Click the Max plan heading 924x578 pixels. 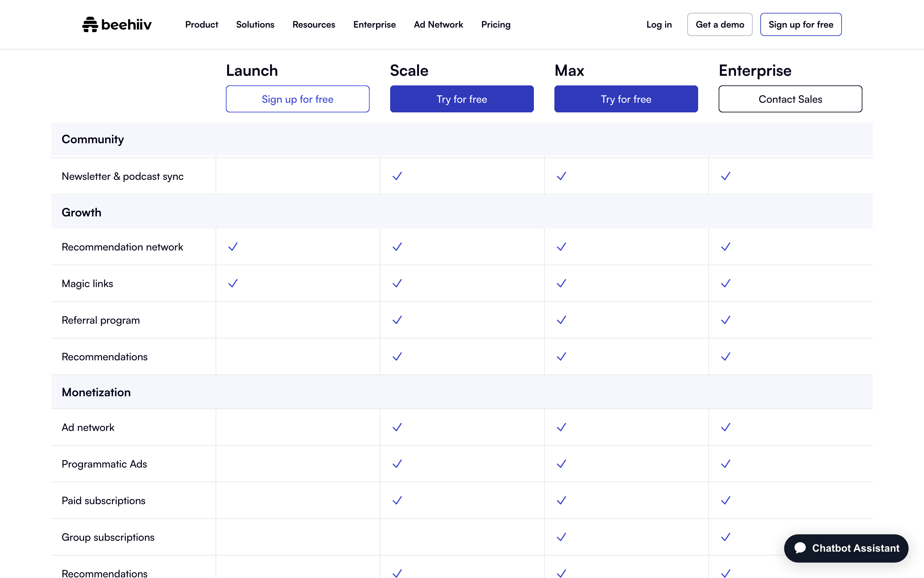569,71
